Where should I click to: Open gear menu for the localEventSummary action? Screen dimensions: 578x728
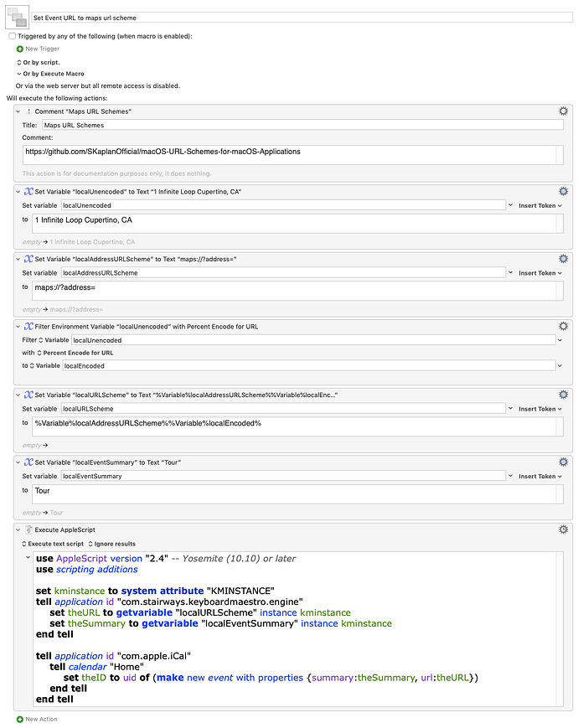(564, 462)
